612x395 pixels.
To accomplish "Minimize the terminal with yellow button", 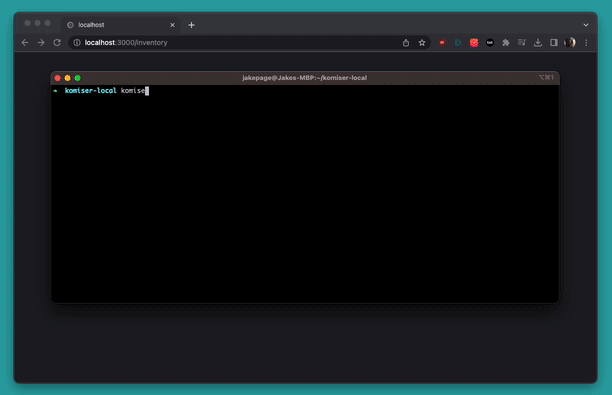I will click(68, 78).
